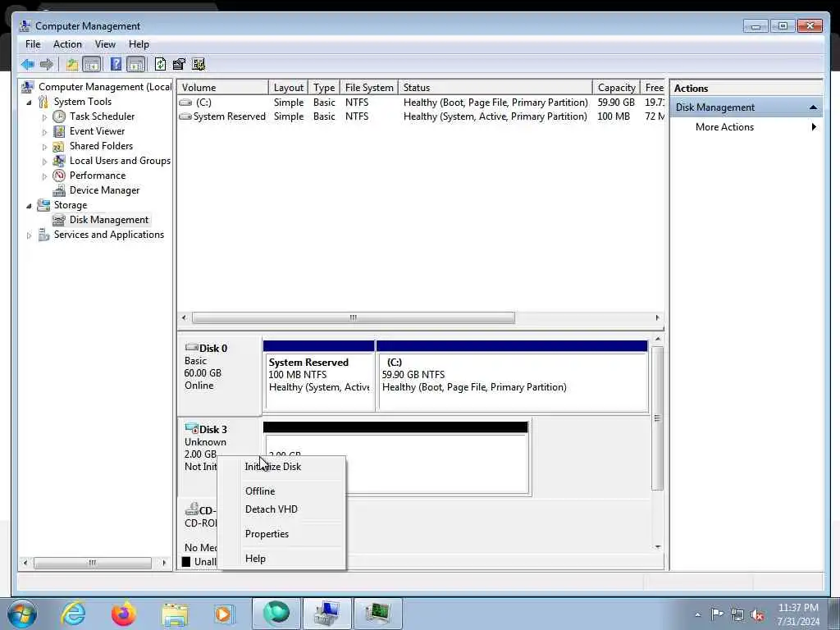Image resolution: width=840 pixels, height=630 pixels.
Task: Toggle Show/Hide Action Pane toolbar icon
Action: pyautogui.click(x=136, y=65)
